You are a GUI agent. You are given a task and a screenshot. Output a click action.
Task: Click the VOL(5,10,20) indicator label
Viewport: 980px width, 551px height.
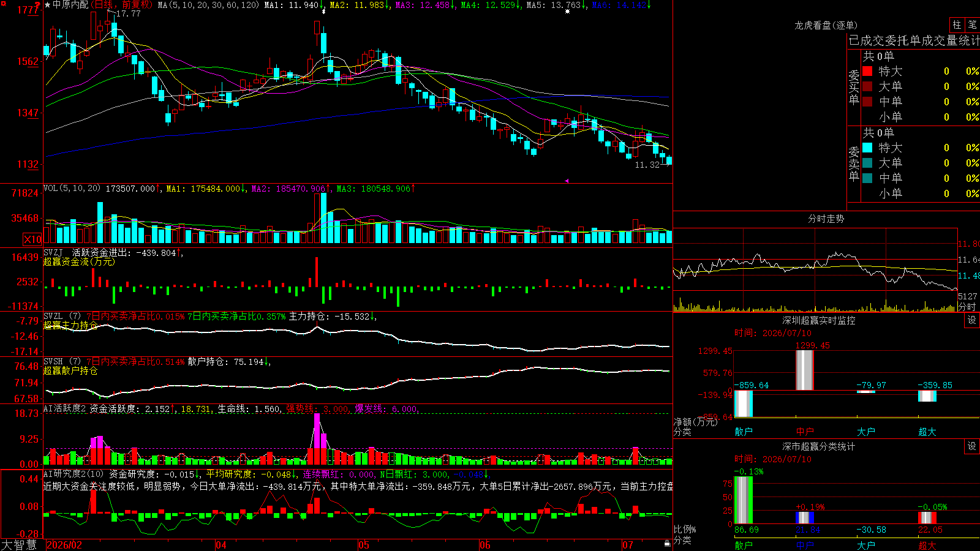tap(72, 188)
